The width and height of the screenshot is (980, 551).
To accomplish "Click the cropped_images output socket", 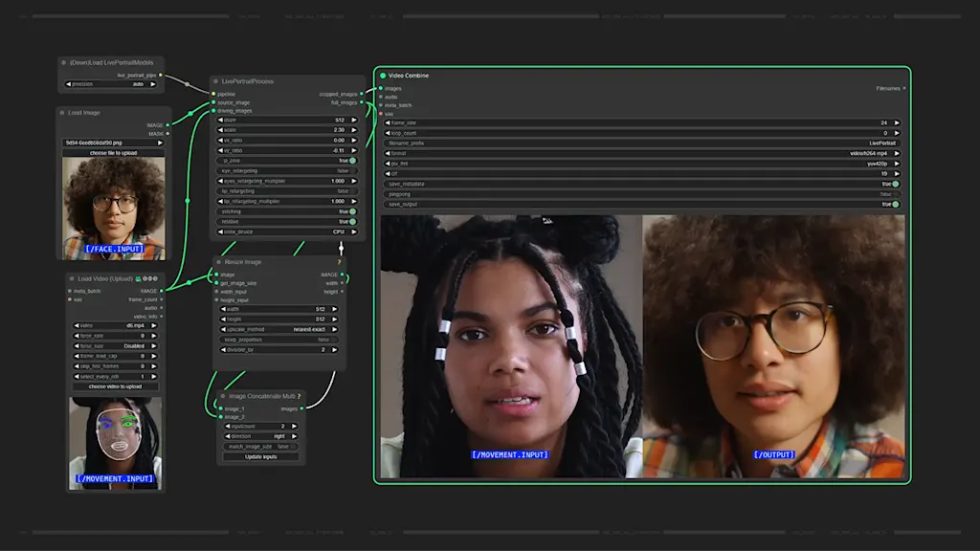I will [362, 94].
